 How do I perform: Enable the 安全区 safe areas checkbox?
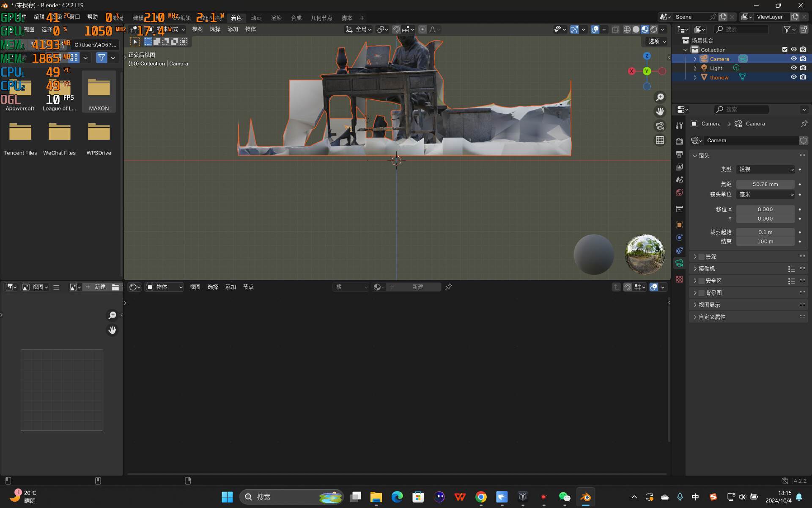(x=702, y=281)
